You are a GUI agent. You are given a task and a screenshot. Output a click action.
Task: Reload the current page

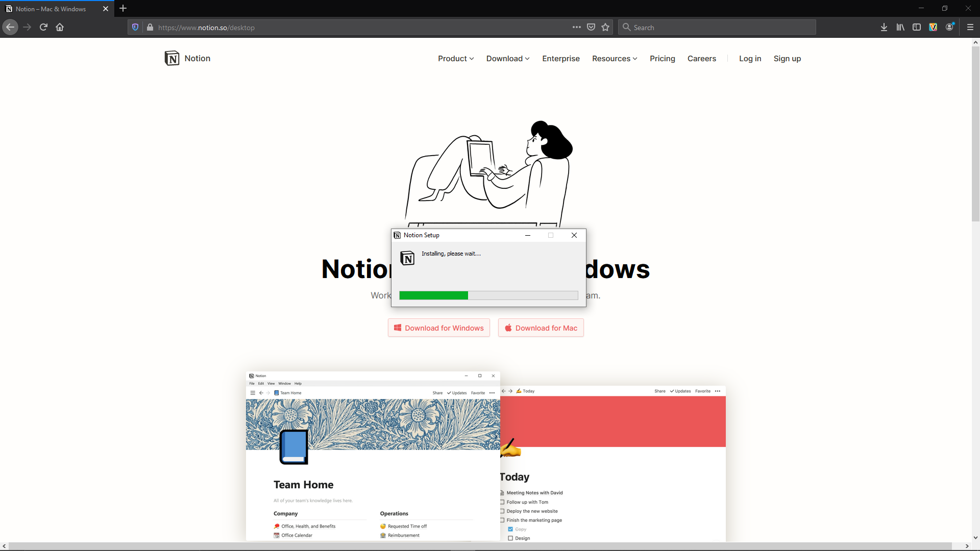coord(43,27)
